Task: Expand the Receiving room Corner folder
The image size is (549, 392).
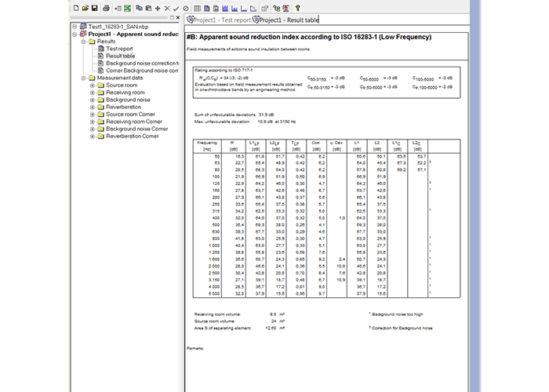Action: (x=93, y=122)
